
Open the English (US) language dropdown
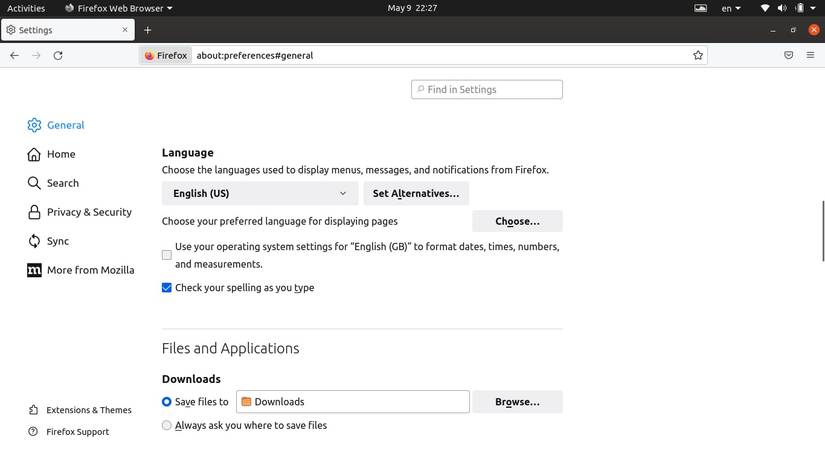click(260, 194)
